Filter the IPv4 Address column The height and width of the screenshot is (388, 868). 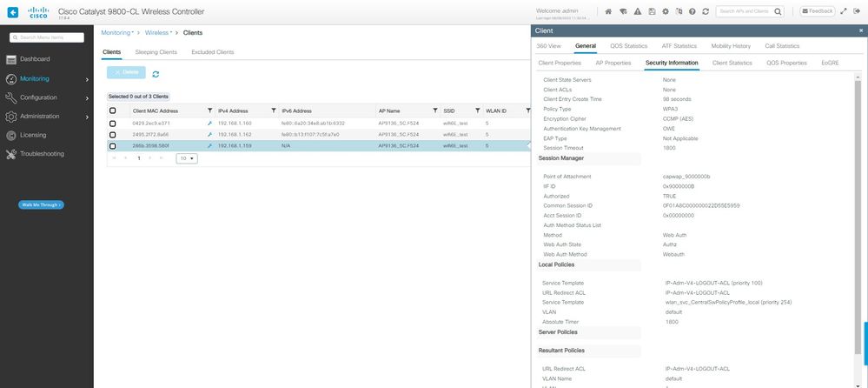[274, 110]
